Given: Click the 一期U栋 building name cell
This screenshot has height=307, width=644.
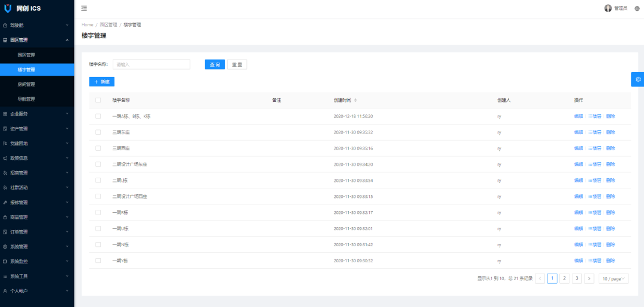Looking at the screenshot, I should pos(120,228).
